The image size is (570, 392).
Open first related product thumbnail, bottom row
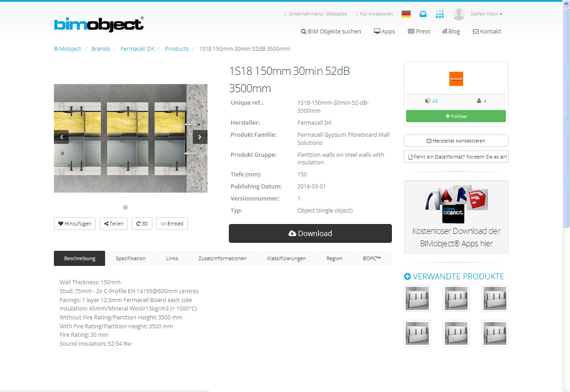pos(417,333)
